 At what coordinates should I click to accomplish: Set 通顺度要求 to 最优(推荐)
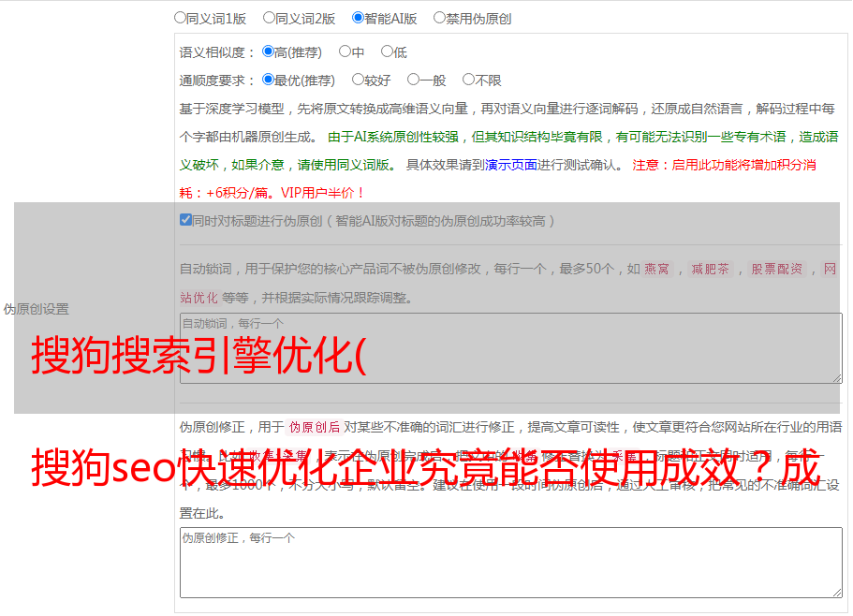[x=268, y=80]
